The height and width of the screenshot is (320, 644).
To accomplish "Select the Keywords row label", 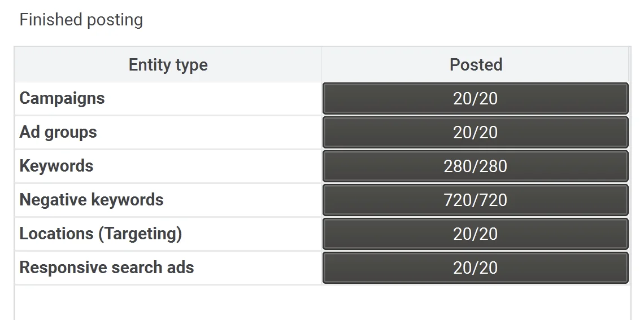I will click(56, 166).
